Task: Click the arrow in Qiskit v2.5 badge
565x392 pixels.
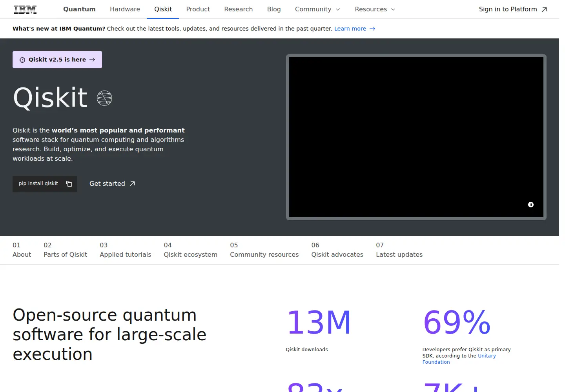Action: [x=92, y=60]
